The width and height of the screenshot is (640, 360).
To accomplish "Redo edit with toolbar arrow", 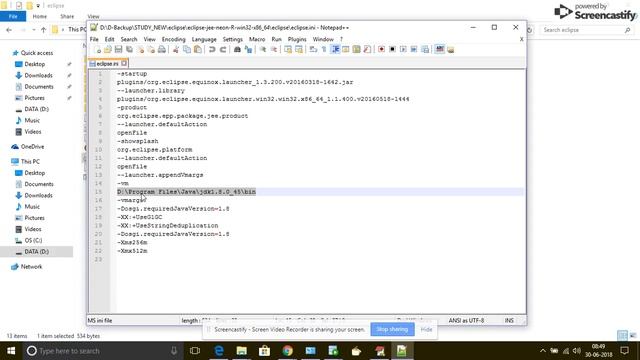I will click(x=223, y=49).
